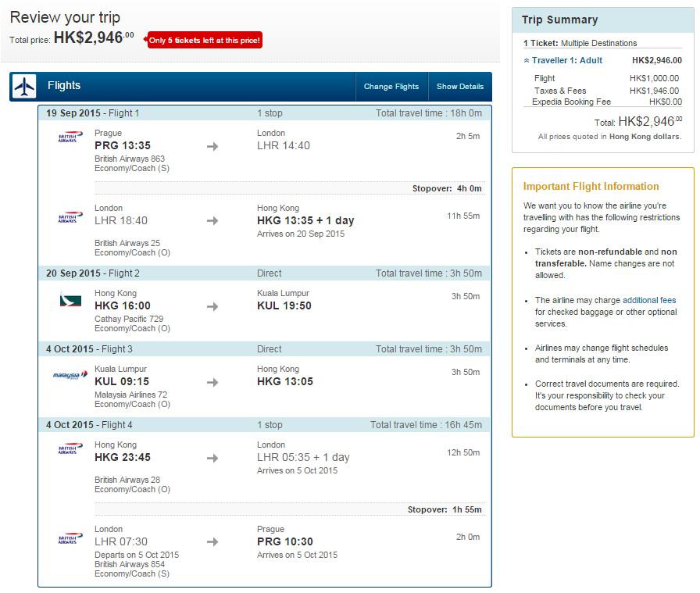This screenshot has width=700, height=593.
Task: Click the airplane icon beside Flights header
Action: (24, 86)
